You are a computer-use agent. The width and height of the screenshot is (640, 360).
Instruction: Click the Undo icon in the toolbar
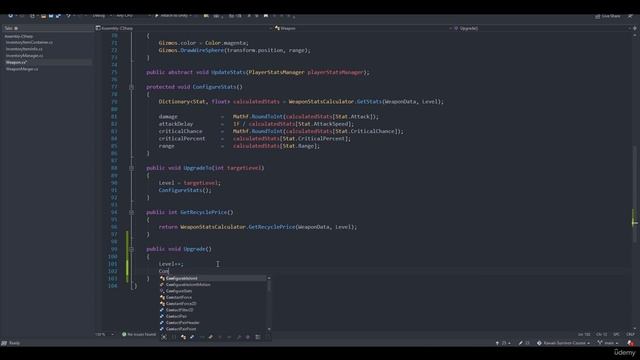68,16
